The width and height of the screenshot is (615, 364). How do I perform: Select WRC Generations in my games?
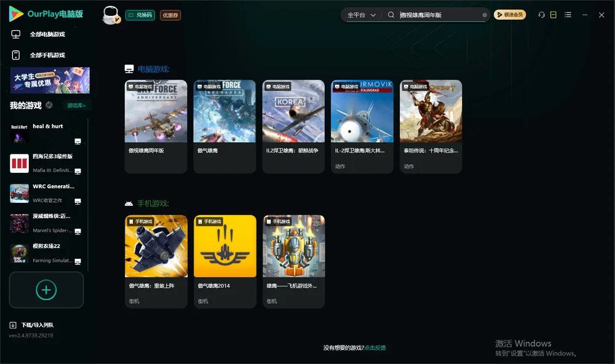46,193
